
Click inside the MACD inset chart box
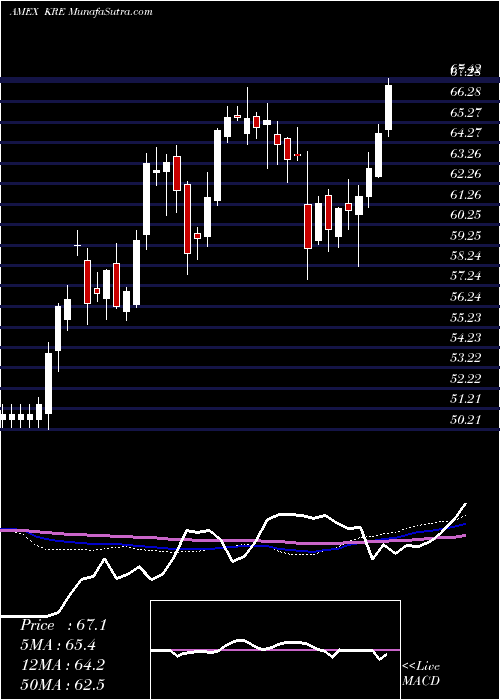[x=275, y=650]
